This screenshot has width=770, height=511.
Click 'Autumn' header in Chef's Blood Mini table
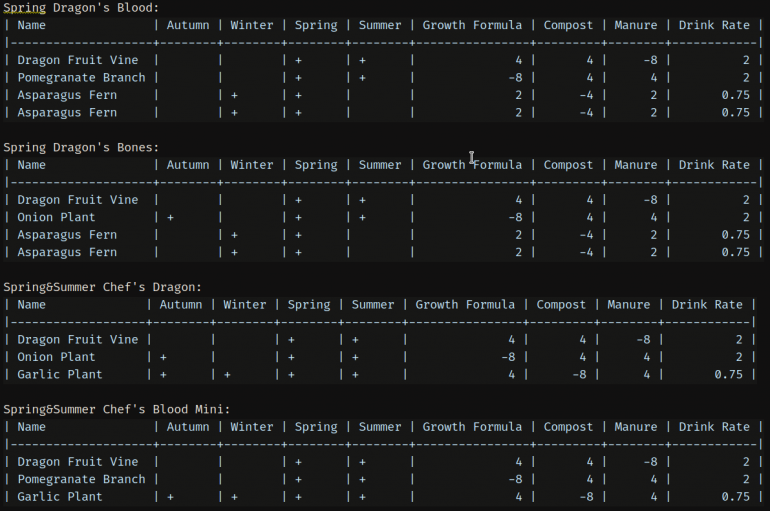click(x=188, y=427)
